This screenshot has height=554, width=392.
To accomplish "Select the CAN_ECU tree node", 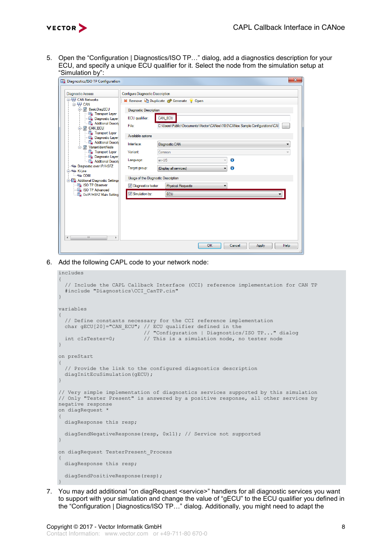I will coord(93,128).
